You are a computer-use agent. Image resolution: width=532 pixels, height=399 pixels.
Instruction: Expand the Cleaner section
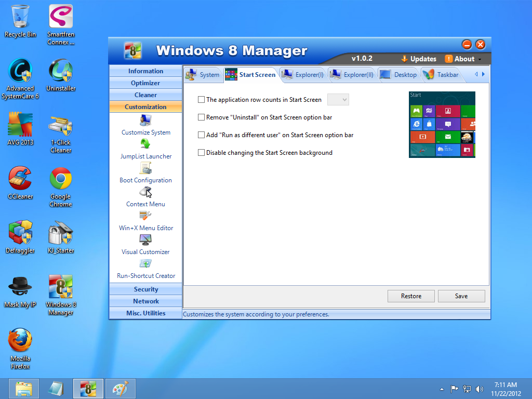coord(145,95)
